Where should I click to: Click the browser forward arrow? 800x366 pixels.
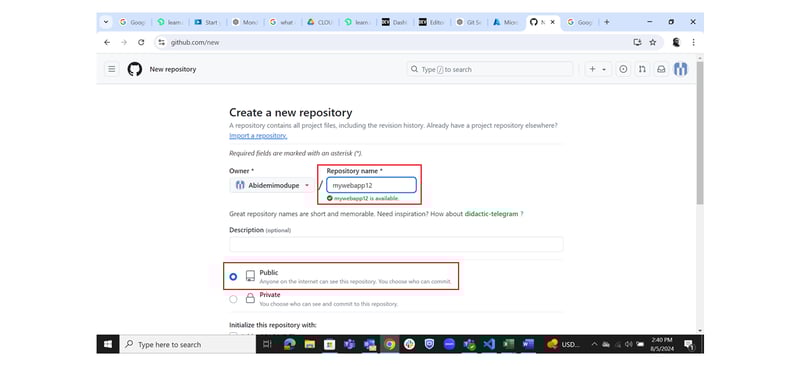(124, 42)
